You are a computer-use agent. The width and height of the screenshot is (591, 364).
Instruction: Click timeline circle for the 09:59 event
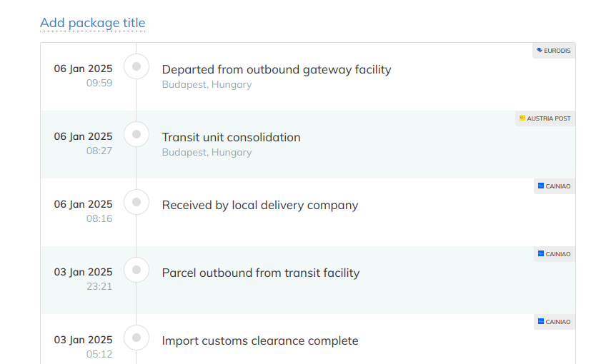pos(136,67)
